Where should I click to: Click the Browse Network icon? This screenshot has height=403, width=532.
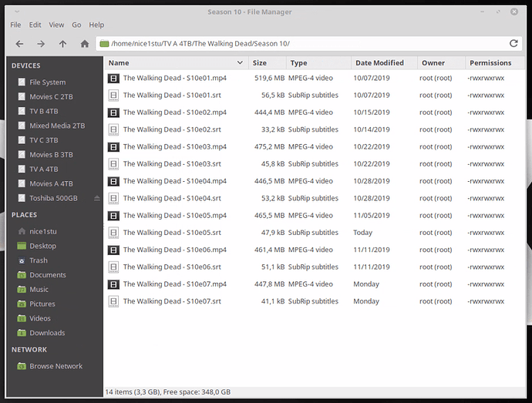[22, 366]
